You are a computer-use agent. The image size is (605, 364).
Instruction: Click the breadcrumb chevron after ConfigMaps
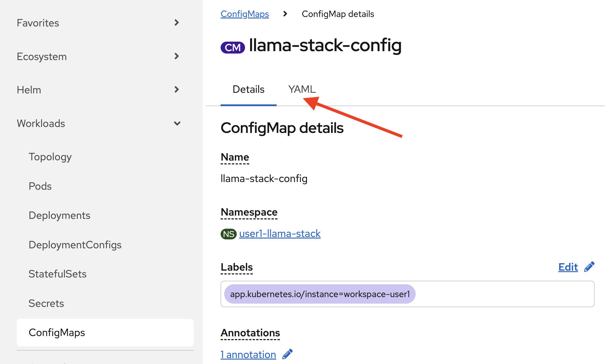click(x=285, y=14)
